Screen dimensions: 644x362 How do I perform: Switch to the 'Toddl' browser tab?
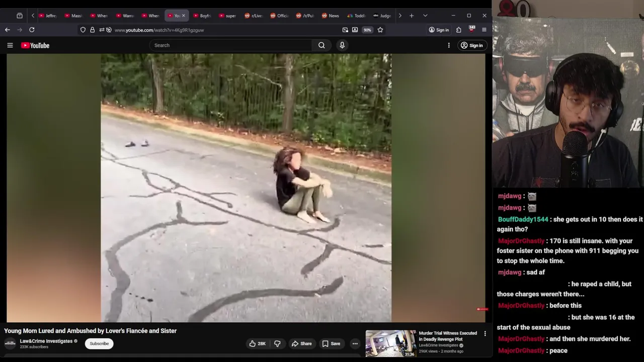[356, 16]
